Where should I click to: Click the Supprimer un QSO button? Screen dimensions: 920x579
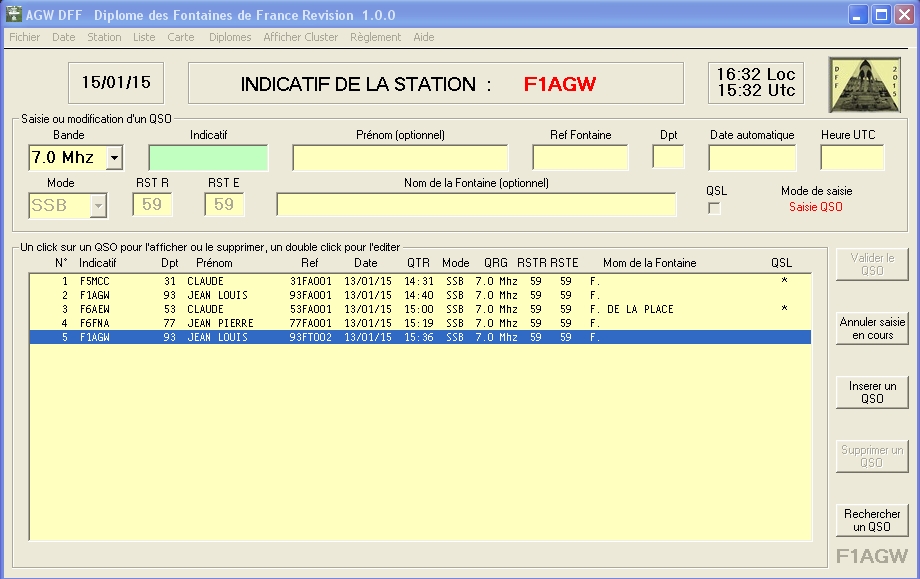pos(872,456)
